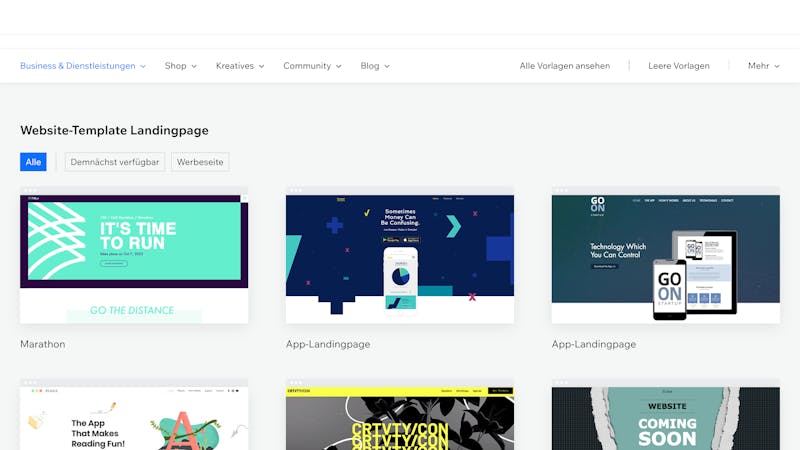Click the Website-Template Landingpage heading

point(114,131)
